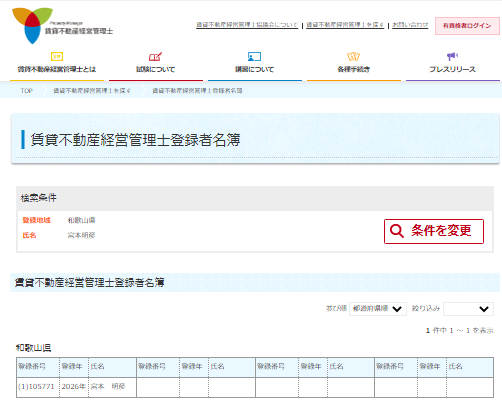Open the 各種手続き menu
Viewport: 502px width, 405px height.
pos(354,69)
